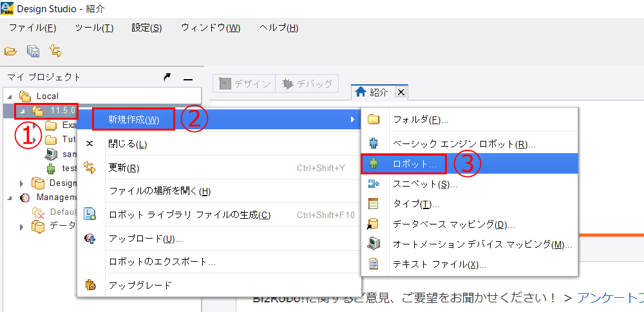Viewport: 644px width, 312px height.
Task: Click the Design library cylinder icon
Action: point(38,183)
